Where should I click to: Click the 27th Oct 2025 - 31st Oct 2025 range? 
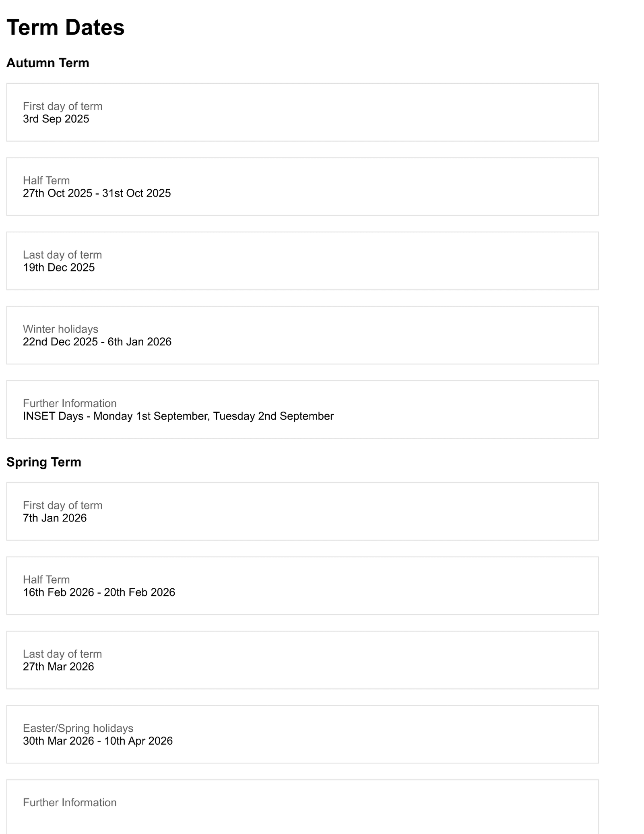click(97, 193)
